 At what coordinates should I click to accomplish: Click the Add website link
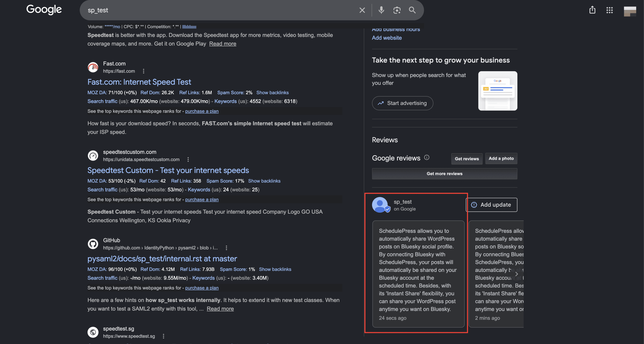[387, 38]
